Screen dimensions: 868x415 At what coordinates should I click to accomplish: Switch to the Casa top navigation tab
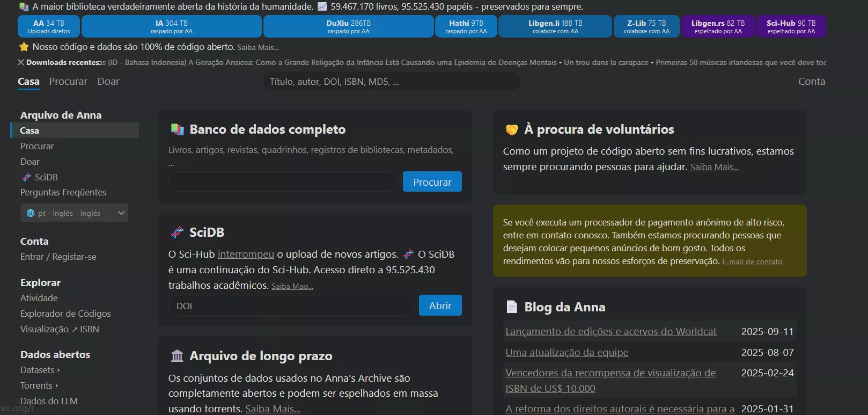pyautogui.click(x=28, y=82)
